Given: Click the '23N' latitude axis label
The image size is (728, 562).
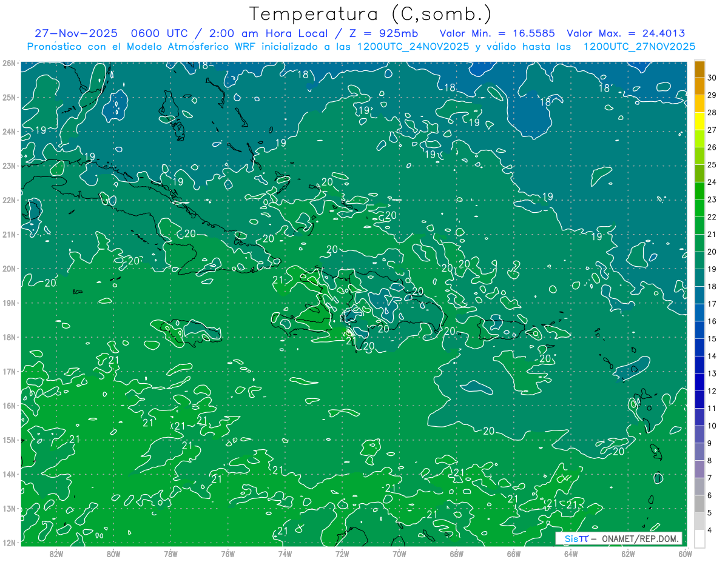Looking at the screenshot, I should [9, 166].
